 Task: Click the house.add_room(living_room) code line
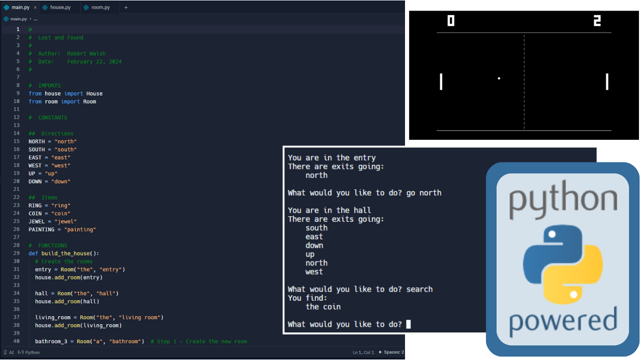(78, 325)
